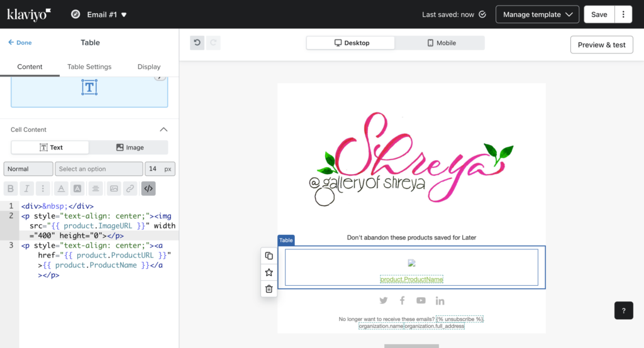
Task: Click the product.ImageURL code text
Action: pyautogui.click(x=98, y=226)
